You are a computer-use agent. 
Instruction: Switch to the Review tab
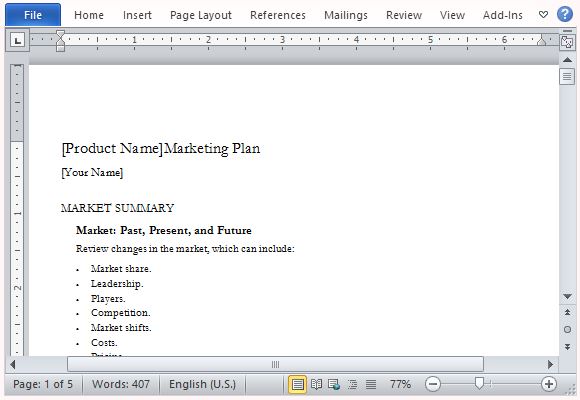(404, 15)
